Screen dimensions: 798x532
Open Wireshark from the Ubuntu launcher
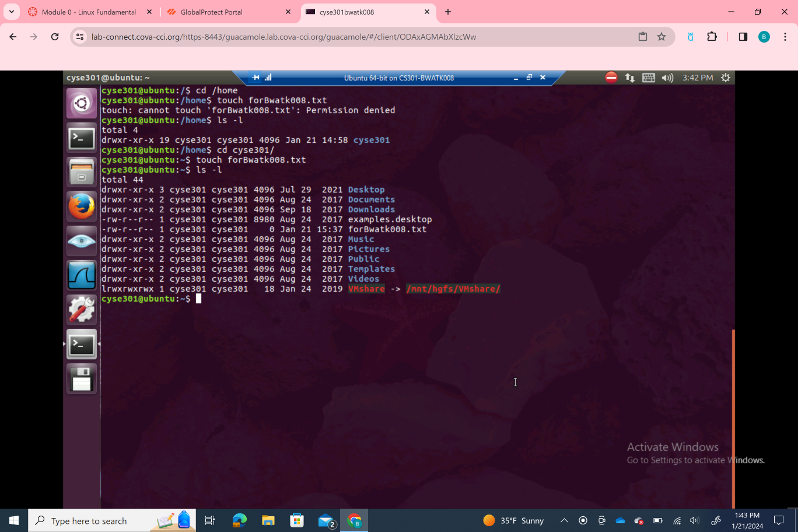coord(82,275)
